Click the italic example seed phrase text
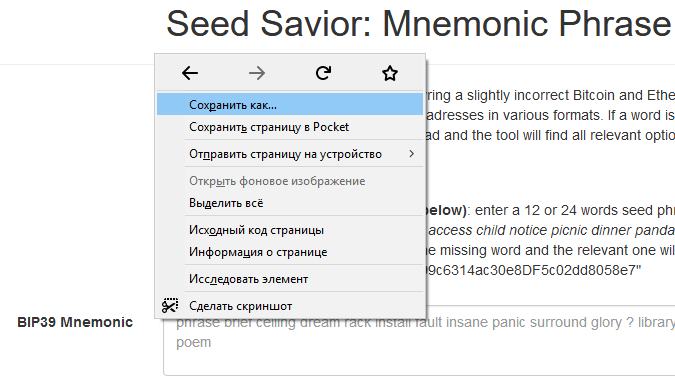 pos(551,230)
